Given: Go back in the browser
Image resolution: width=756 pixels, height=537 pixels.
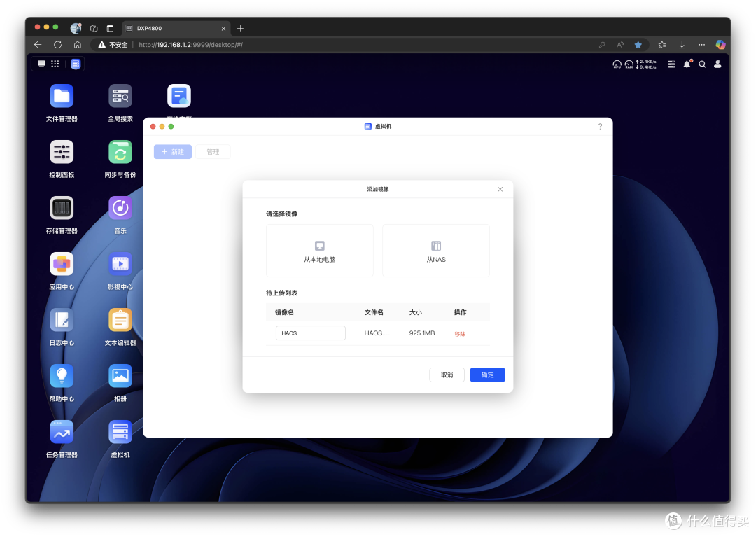Looking at the screenshot, I should tap(38, 44).
